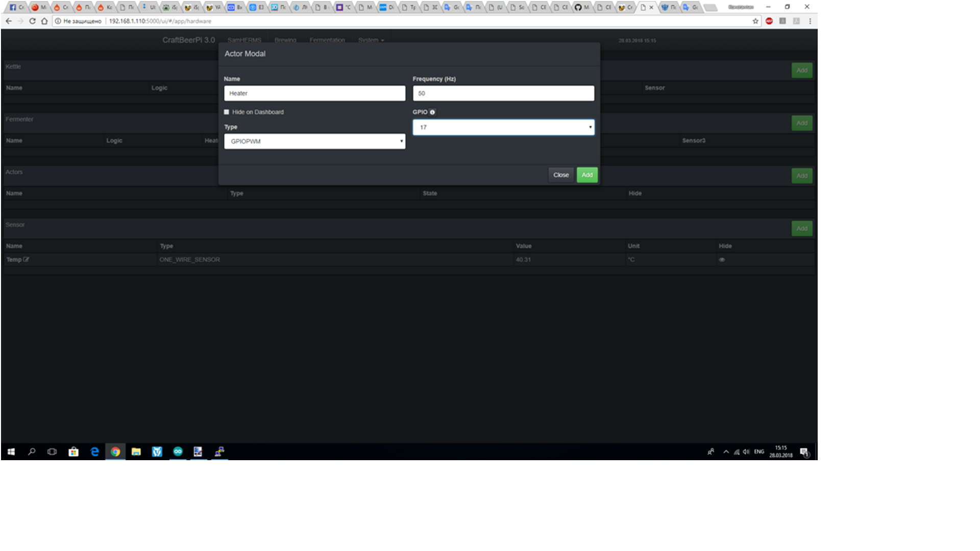Toggle the eye icon in Temp sensor row
The image size is (980, 551).
tap(722, 260)
